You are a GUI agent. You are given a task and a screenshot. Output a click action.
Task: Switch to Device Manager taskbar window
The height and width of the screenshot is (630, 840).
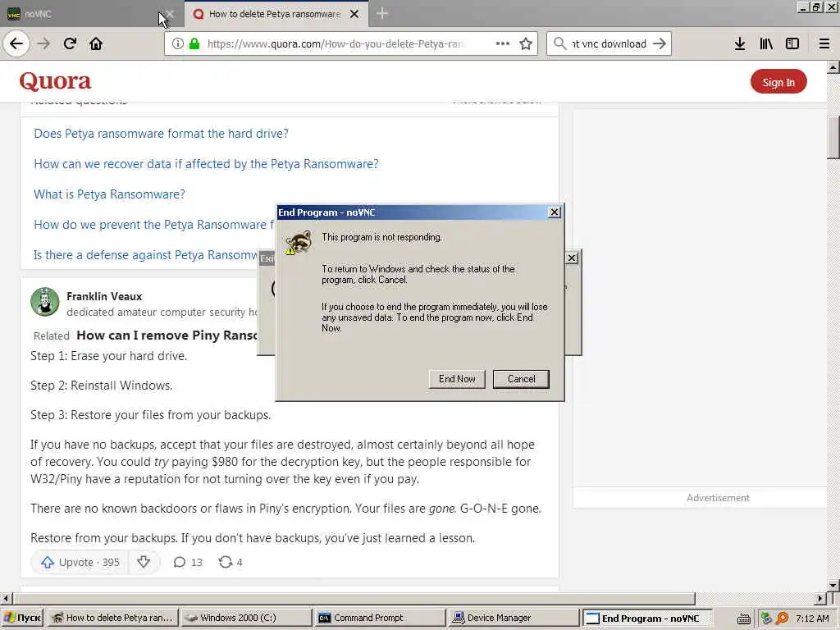pyautogui.click(x=513, y=618)
